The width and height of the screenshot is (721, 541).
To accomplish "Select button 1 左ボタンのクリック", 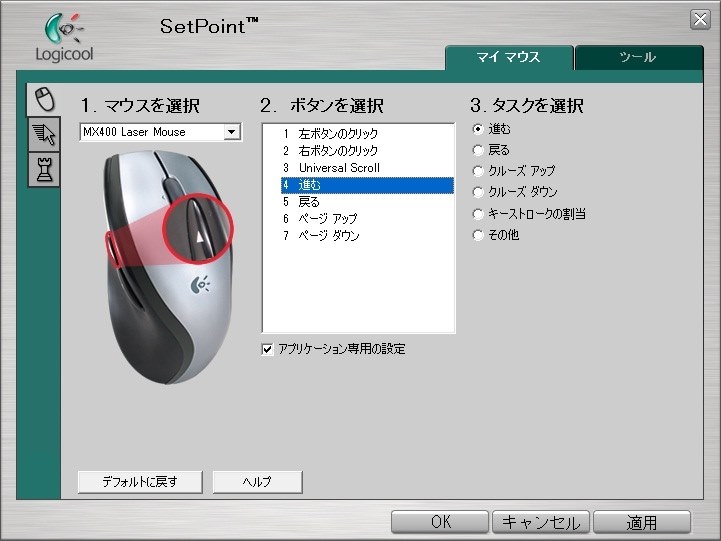I will [367, 134].
